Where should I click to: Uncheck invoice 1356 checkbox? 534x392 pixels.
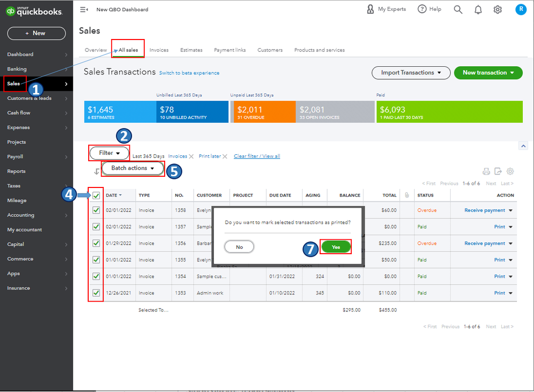96,243
